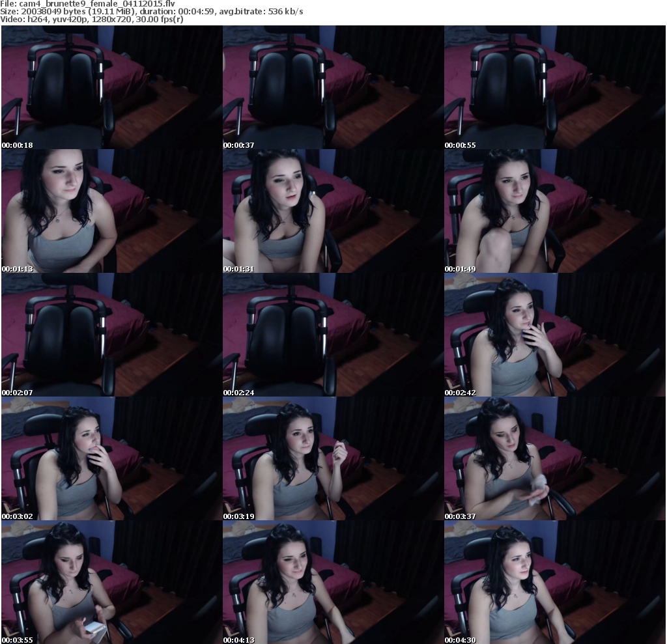Click the avg.bitrate value '536 kb/s'
667x644 pixels.
[285, 12]
